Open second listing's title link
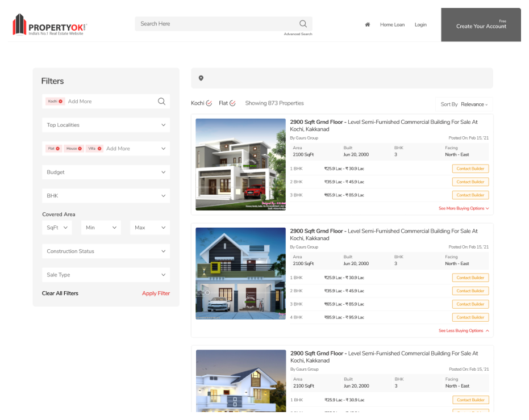 [384, 234]
